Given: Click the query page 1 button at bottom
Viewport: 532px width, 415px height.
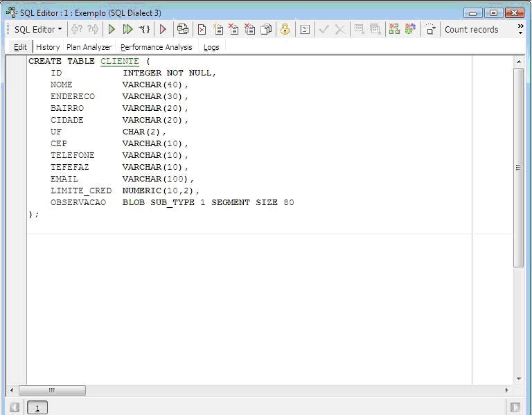Looking at the screenshot, I should 37,407.
